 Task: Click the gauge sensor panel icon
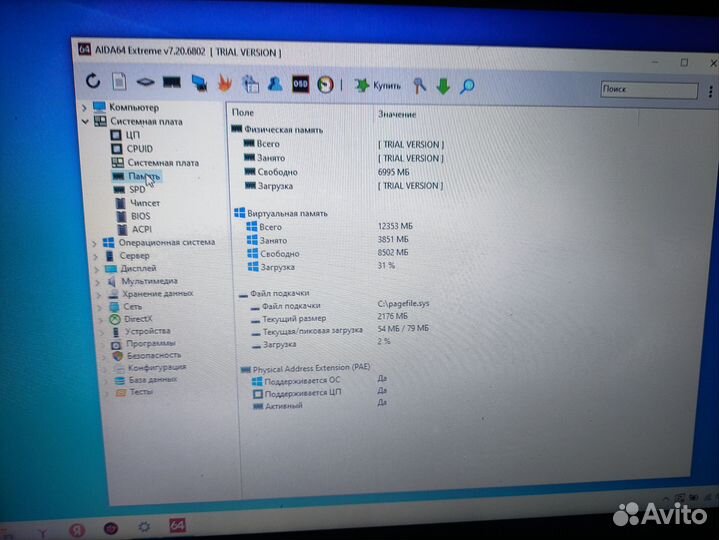pyautogui.click(x=326, y=85)
